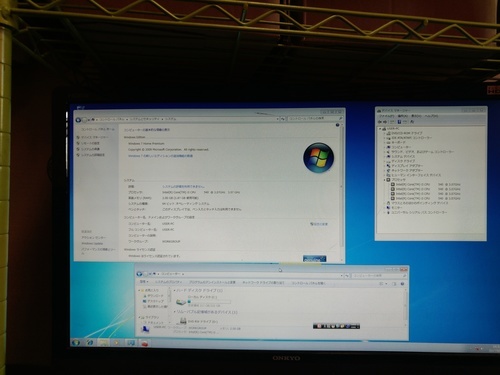Launch Internet Explorer from the taskbar

(90, 342)
